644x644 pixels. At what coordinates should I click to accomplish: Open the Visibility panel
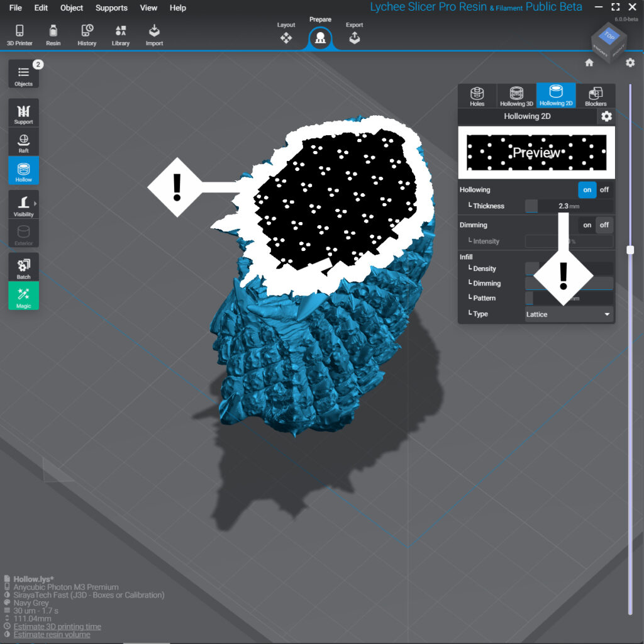(x=23, y=204)
